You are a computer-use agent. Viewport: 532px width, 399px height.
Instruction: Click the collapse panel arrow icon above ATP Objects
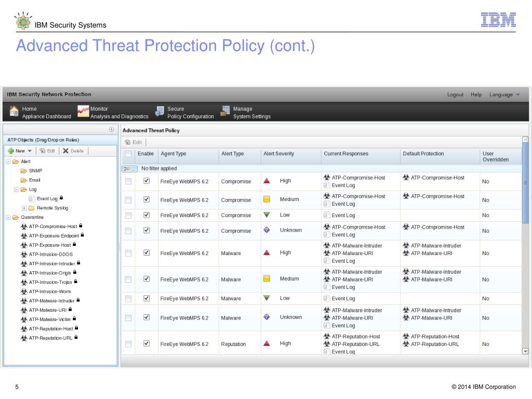(x=111, y=129)
